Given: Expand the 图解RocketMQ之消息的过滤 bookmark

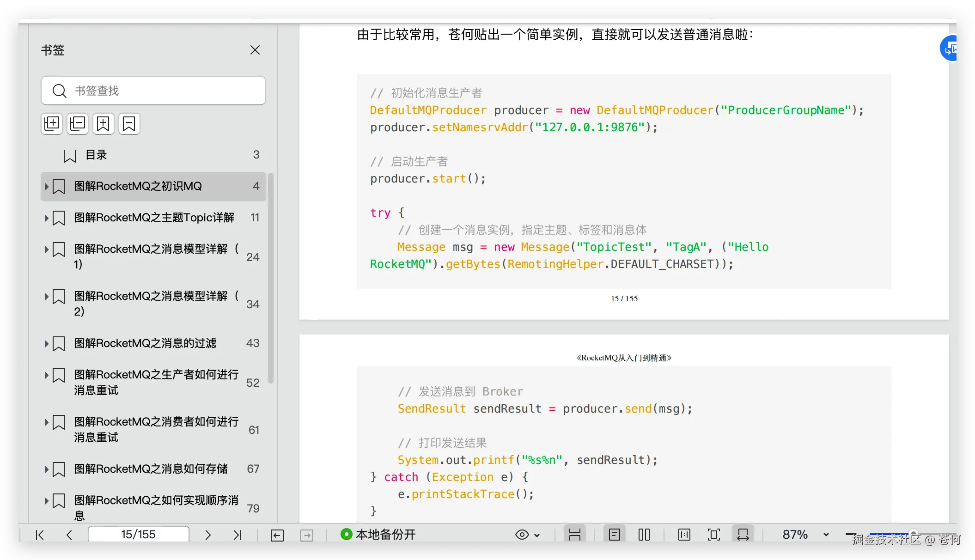Looking at the screenshot, I should click(47, 344).
